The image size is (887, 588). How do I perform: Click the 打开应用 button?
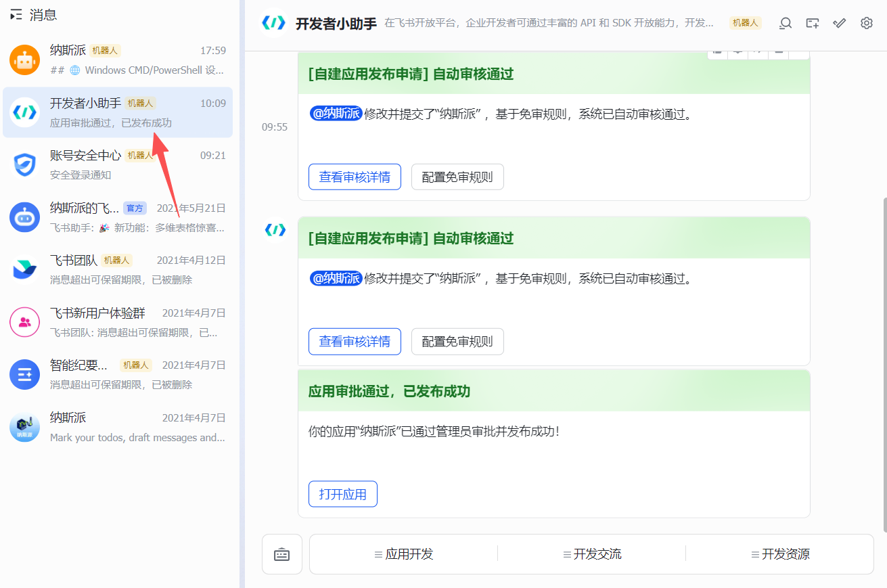(343, 494)
